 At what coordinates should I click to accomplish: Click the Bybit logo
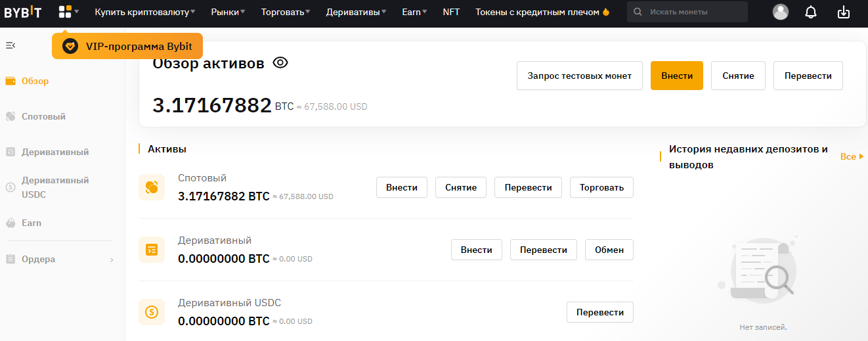23,12
